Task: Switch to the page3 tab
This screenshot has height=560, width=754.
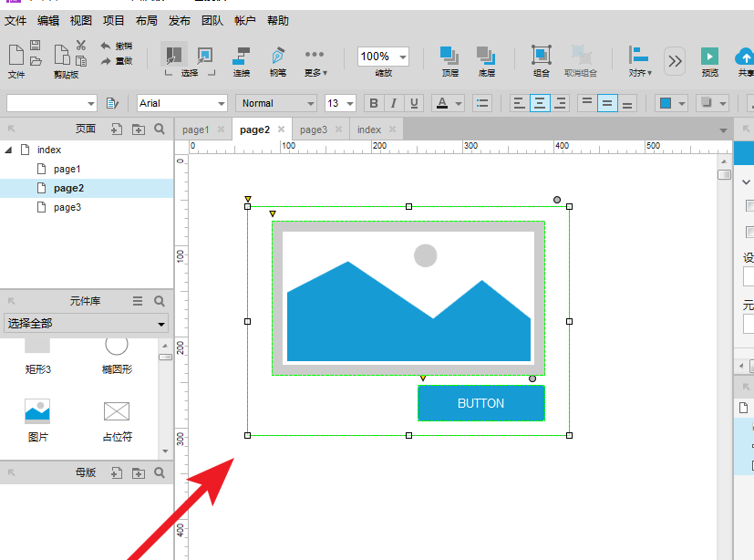Action: (x=313, y=130)
